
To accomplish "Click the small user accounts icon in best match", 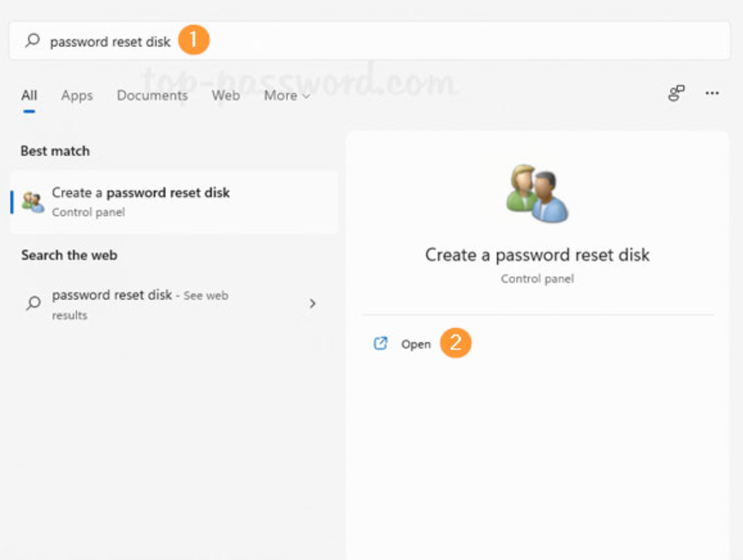I will click(x=33, y=202).
